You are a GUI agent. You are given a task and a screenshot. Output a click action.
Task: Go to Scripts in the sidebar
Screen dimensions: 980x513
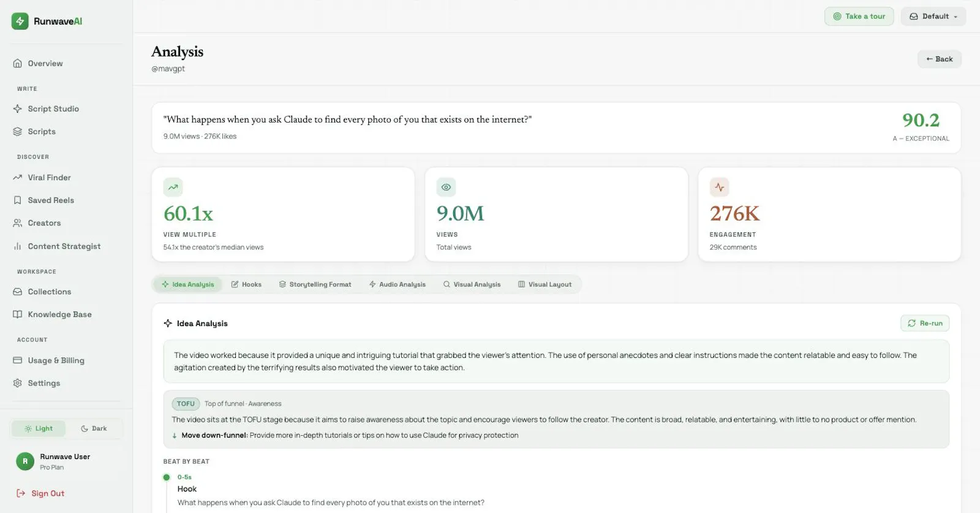(66, 132)
